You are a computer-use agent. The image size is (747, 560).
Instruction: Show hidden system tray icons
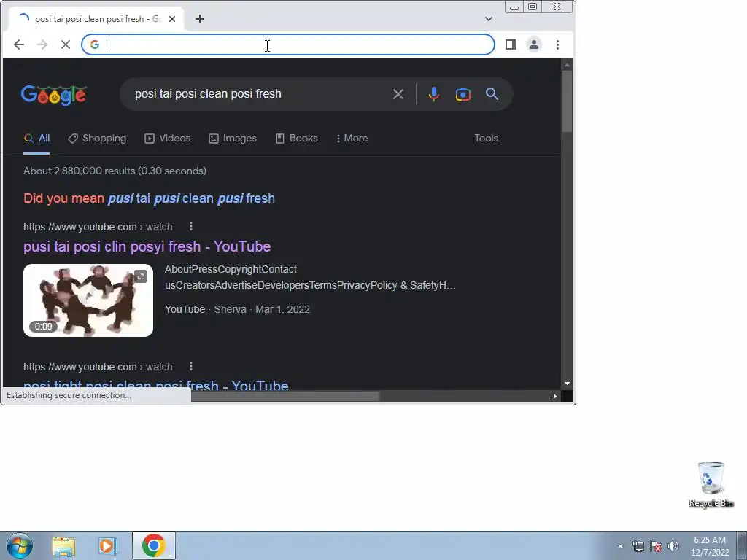pos(620,547)
